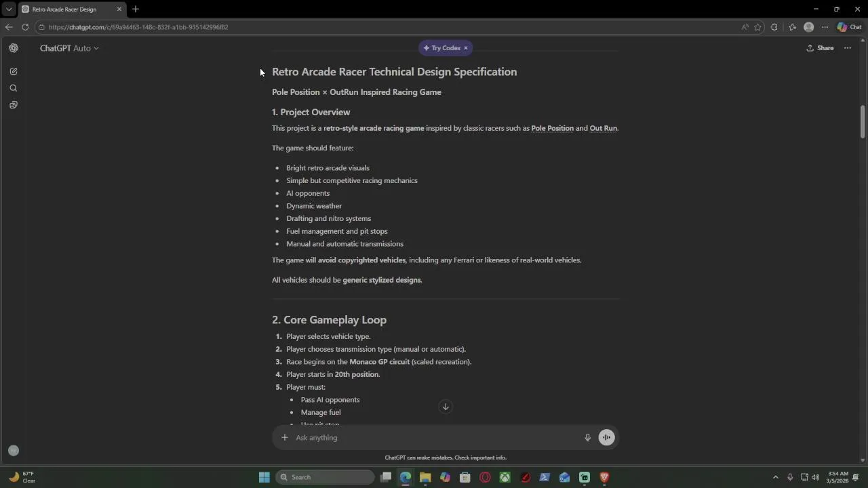Open a new browser tab
The image size is (868, 488).
136,9
